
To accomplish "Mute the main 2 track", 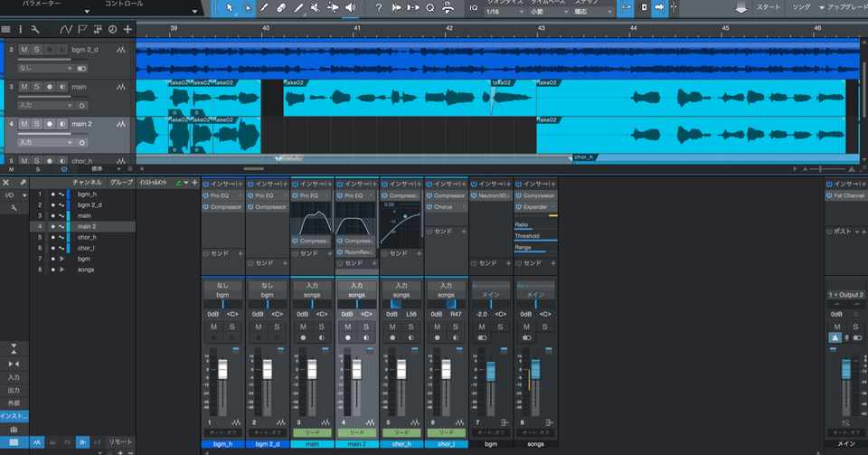I will 24,124.
